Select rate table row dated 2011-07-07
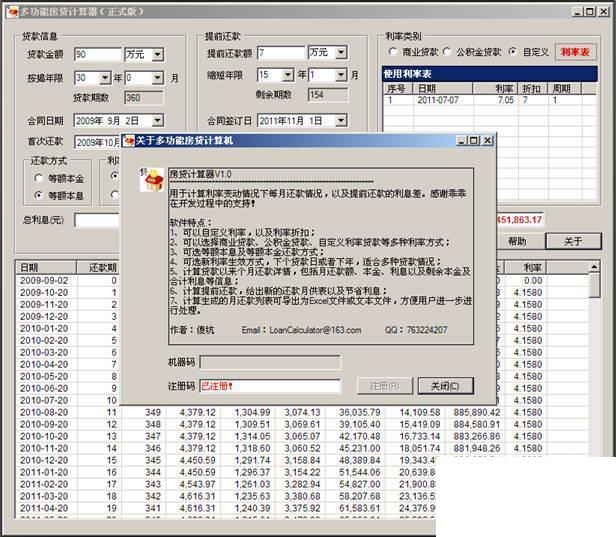Screen dimensions: 616x537 pyautogui.click(x=490, y=100)
